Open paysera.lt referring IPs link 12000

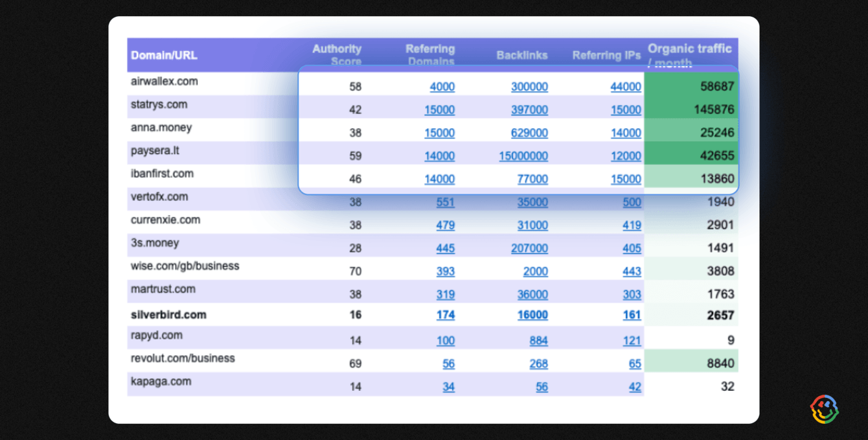click(626, 156)
